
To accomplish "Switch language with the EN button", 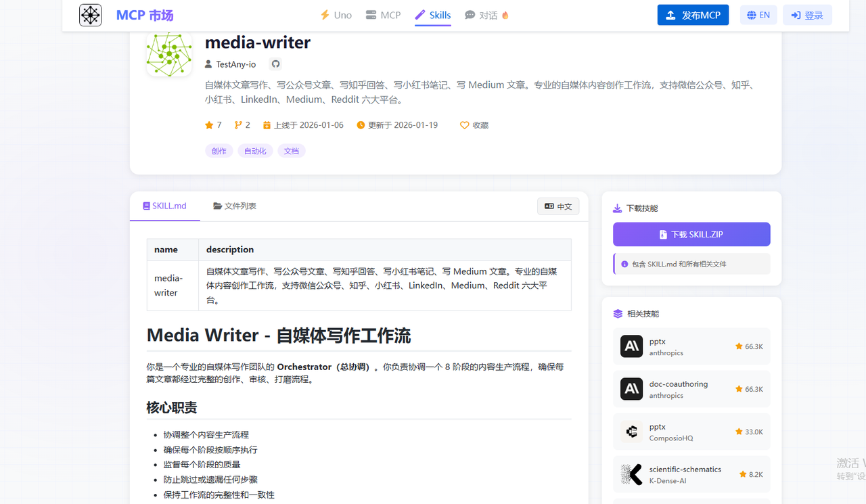I will tap(758, 15).
